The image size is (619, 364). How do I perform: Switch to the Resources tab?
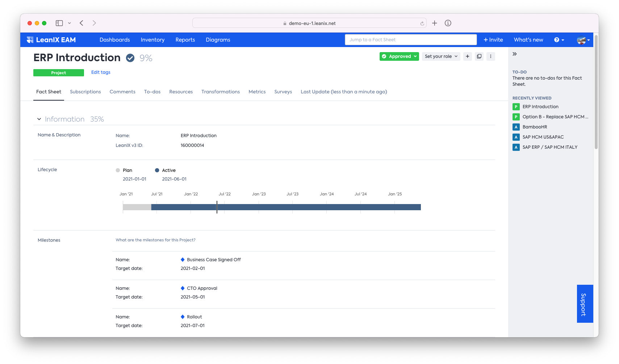[181, 92]
